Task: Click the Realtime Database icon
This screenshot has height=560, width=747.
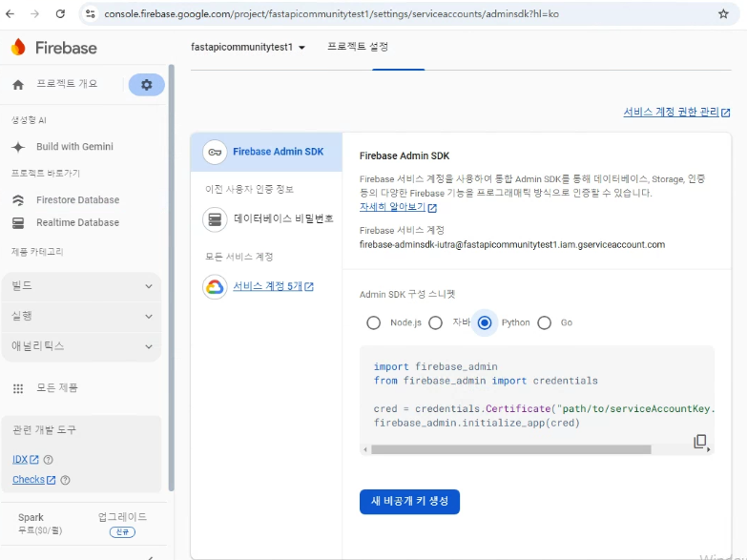Action: 18,222
